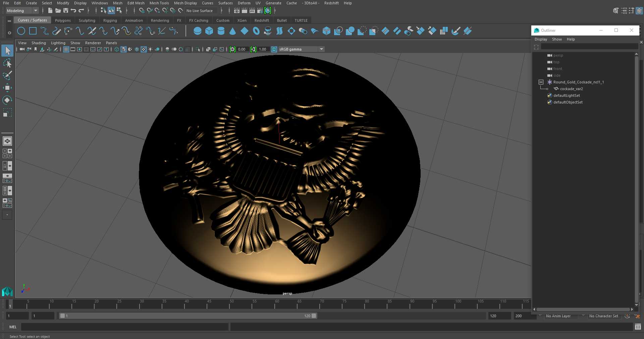Toggle viewport grid display
This screenshot has width=644, height=339.
tap(66, 49)
